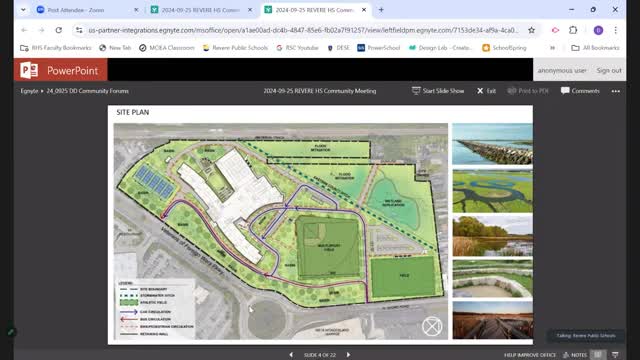Go to the previous slide arrow
Viewport: 640px width, 360px height.
tap(291, 355)
